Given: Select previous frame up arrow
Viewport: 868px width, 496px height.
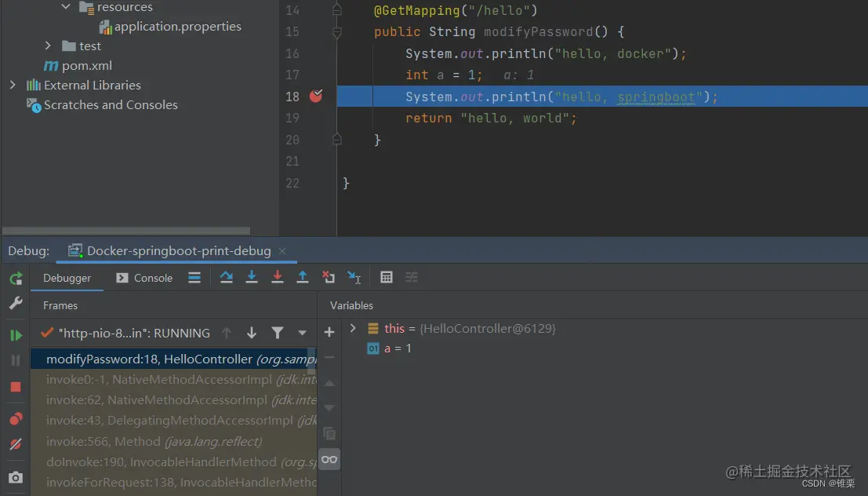Looking at the screenshot, I should point(227,333).
